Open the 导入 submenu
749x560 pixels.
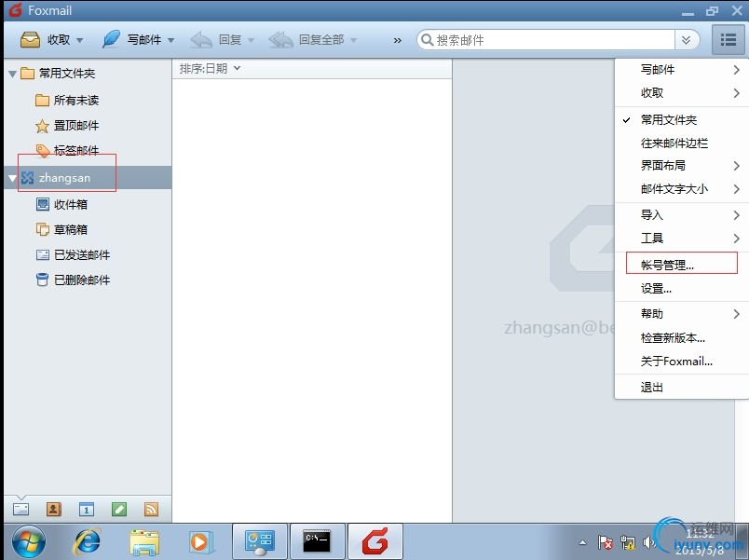click(682, 215)
